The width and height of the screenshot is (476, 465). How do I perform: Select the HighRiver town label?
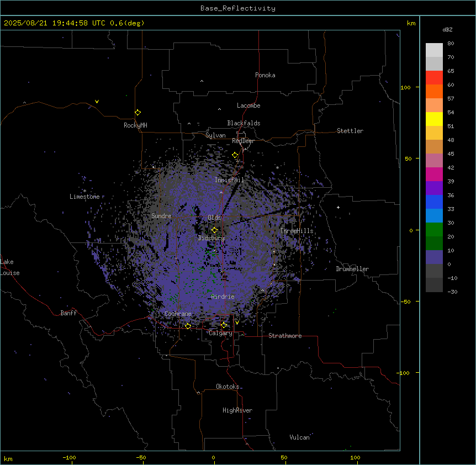237,410
